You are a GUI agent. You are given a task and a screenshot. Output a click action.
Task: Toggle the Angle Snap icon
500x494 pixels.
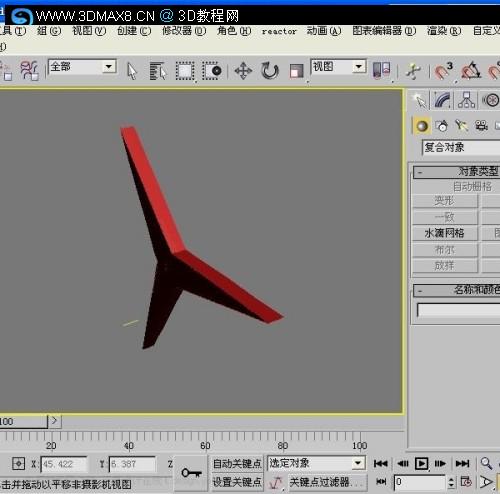[471, 71]
